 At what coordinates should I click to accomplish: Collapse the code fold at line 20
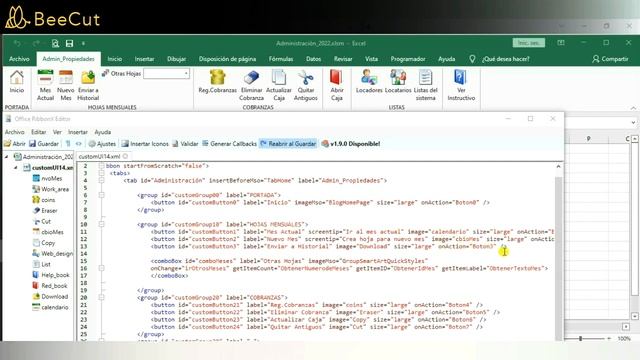pyautogui.click(x=102, y=298)
